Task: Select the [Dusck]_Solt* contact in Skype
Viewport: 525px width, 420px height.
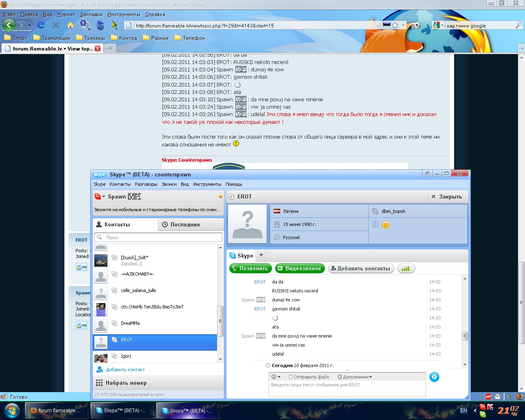Action: click(155, 260)
